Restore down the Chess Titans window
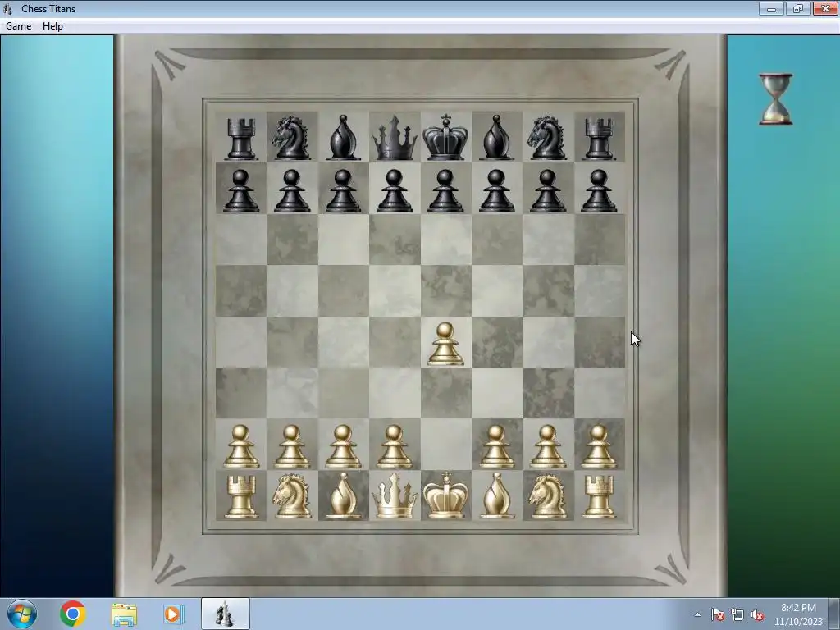 click(798, 8)
